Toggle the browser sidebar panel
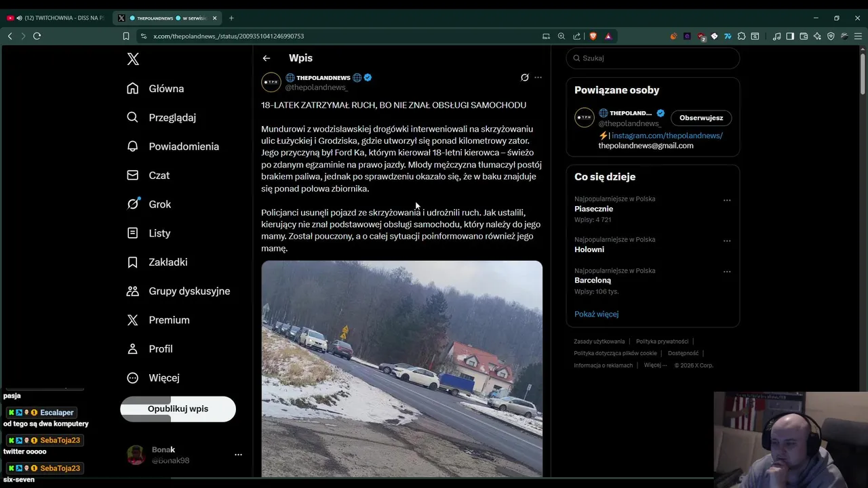The width and height of the screenshot is (868, 488). pos(790,36)
